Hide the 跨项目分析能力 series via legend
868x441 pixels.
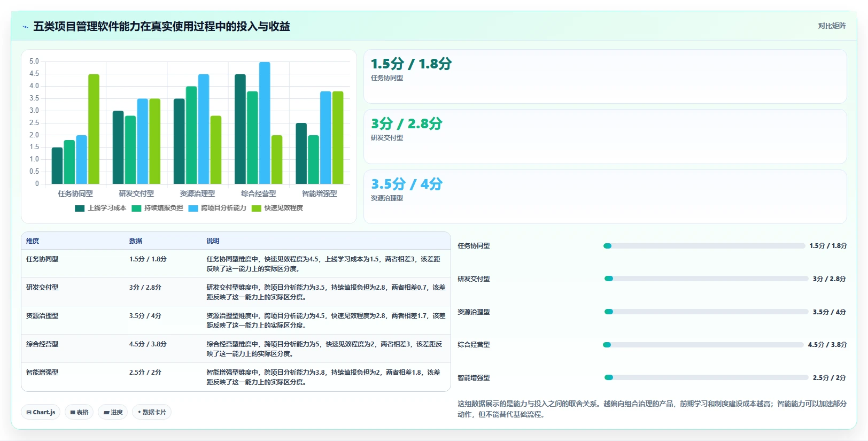coord(217,208)
